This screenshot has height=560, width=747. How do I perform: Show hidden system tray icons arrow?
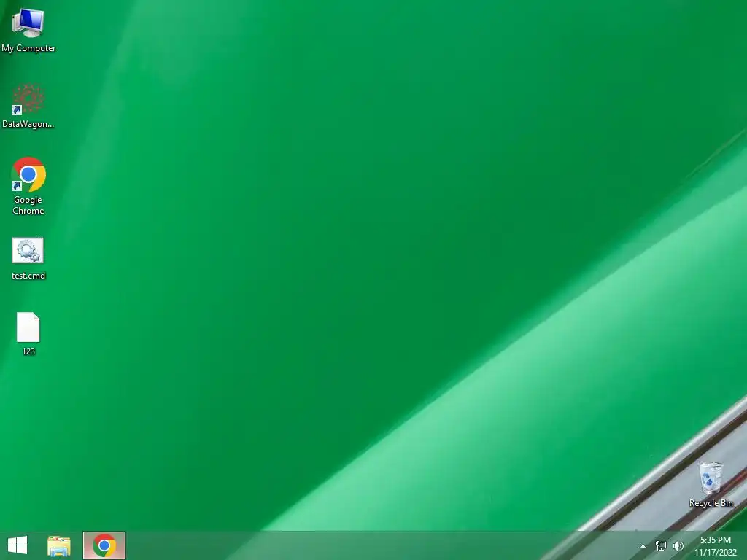[x=643, y=546]
